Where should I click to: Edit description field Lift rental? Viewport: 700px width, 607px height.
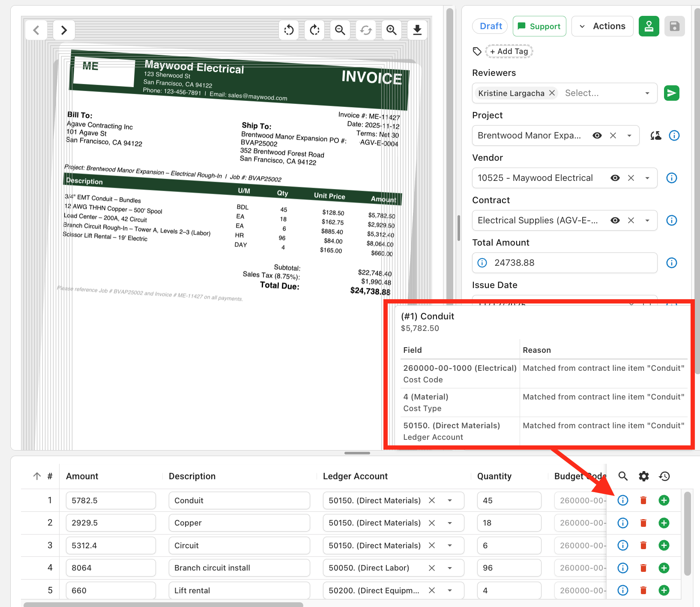239,590
